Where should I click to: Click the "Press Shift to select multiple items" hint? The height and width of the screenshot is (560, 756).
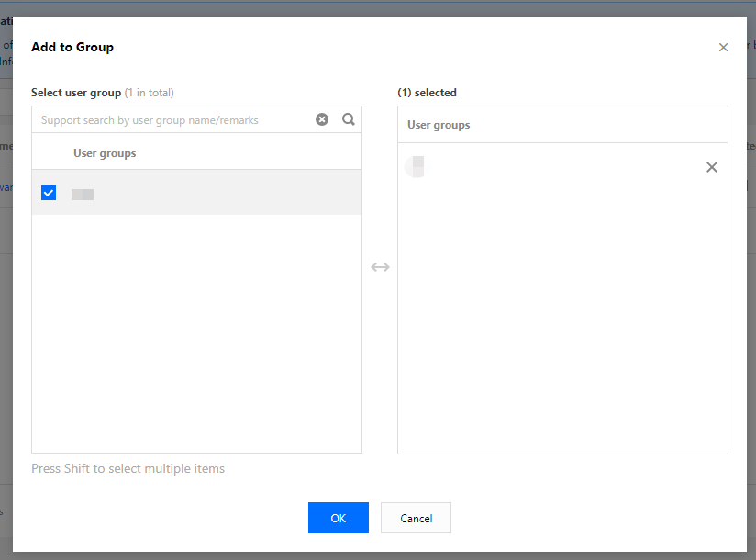tap(128, 468)
